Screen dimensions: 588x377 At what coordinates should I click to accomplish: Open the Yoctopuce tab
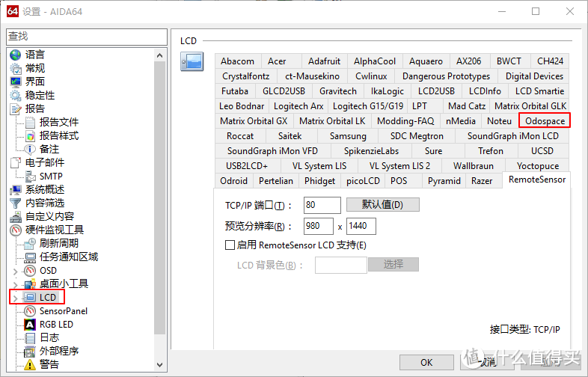tap(538, 166)
